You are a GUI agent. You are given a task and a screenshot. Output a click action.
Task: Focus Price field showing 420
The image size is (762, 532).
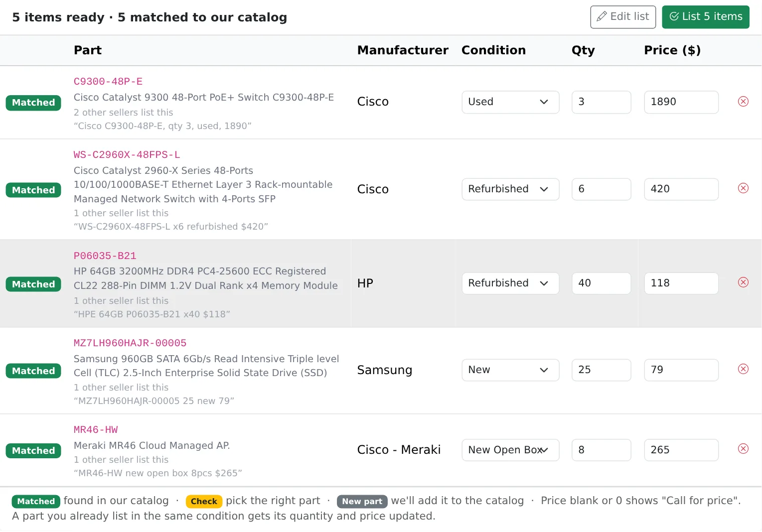pyautogui.click(x=681, y=189)
